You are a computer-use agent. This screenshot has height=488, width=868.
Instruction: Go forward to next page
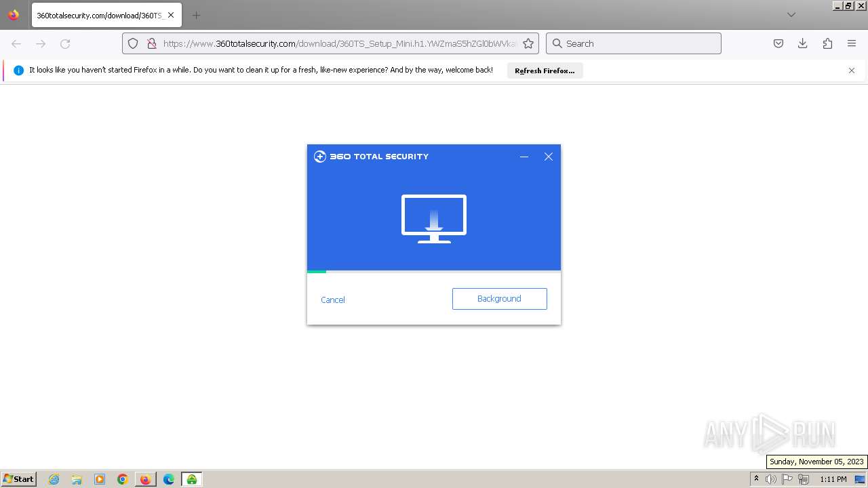click(41, 43)
